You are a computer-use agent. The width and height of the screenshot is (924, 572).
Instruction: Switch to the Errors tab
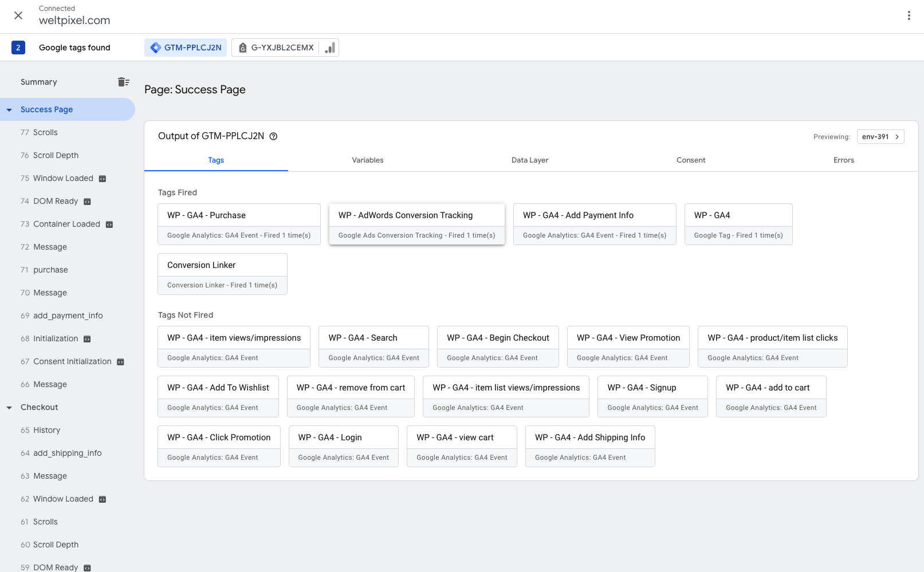pos(844,160)
